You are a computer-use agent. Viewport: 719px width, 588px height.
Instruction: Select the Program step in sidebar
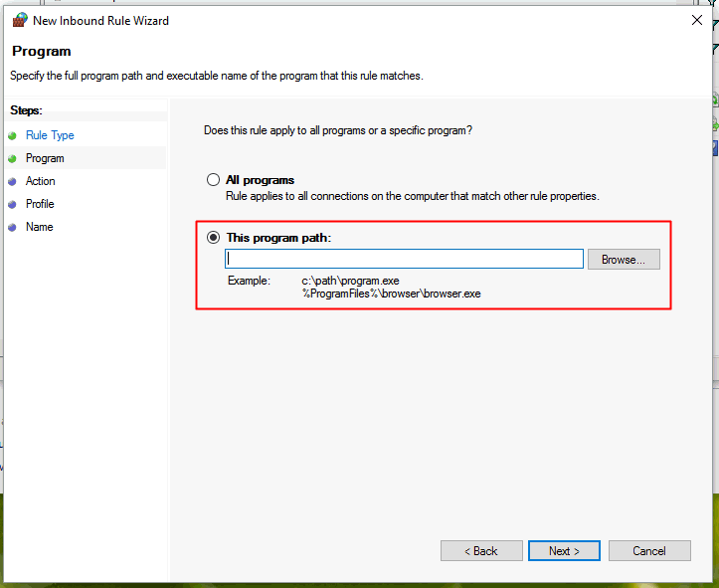[x=45, y=158]
